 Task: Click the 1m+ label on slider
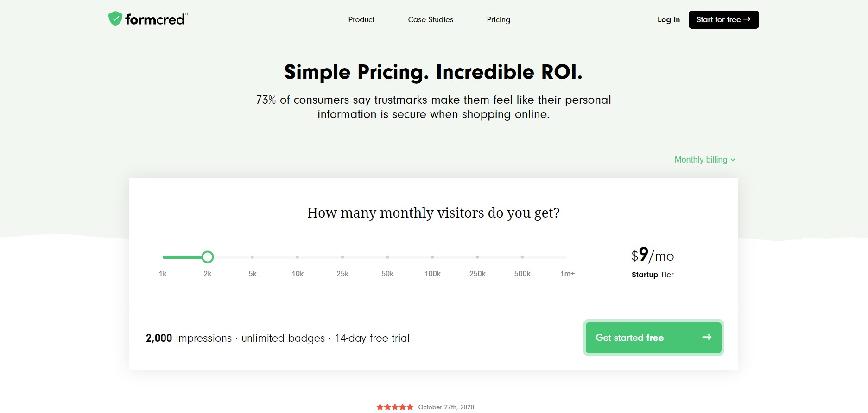point(567,274)
